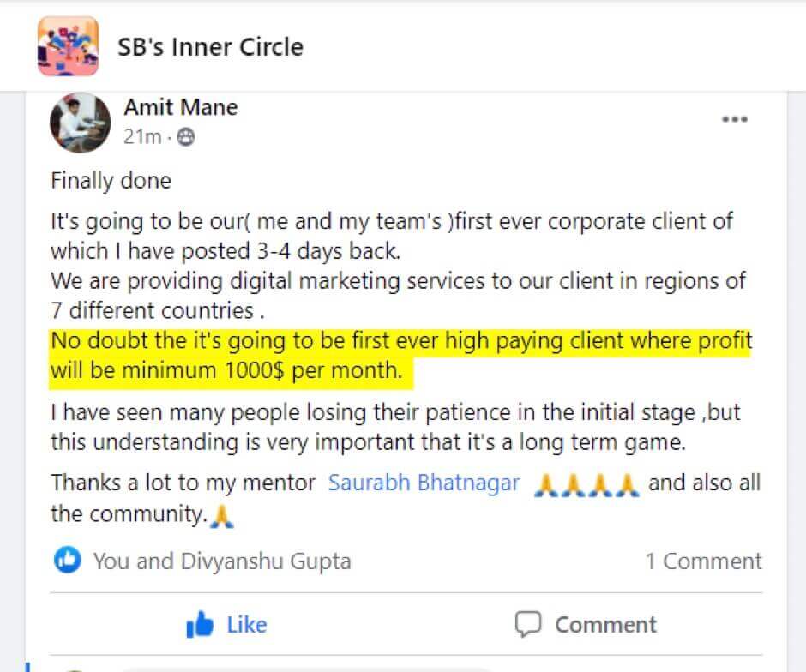Click the thumbs-up icon on Like button
Viewport: 806px width, 672px height.
pyautogui.click(x=200, y=625)
